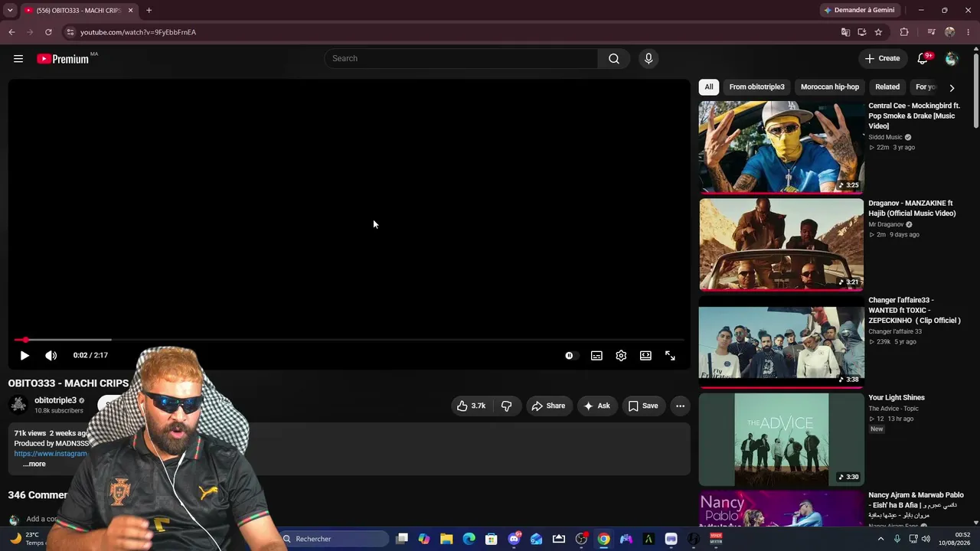The height and width of the screenshot is (551, 980).
Task: Type in the YouTube search box
Action: pyautogui.click(x=461, y=59)
